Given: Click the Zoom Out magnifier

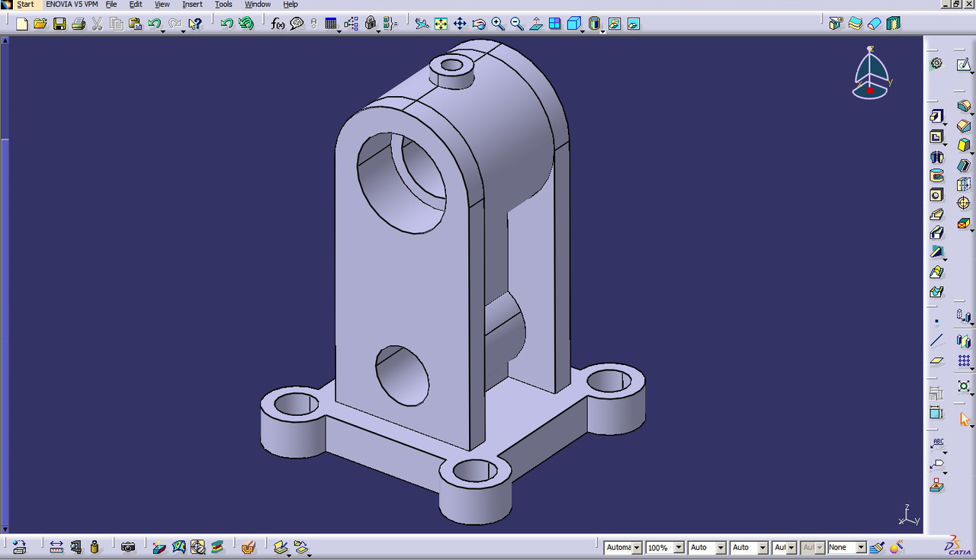Looking at the screenshot, I should [x=517, y=24].
